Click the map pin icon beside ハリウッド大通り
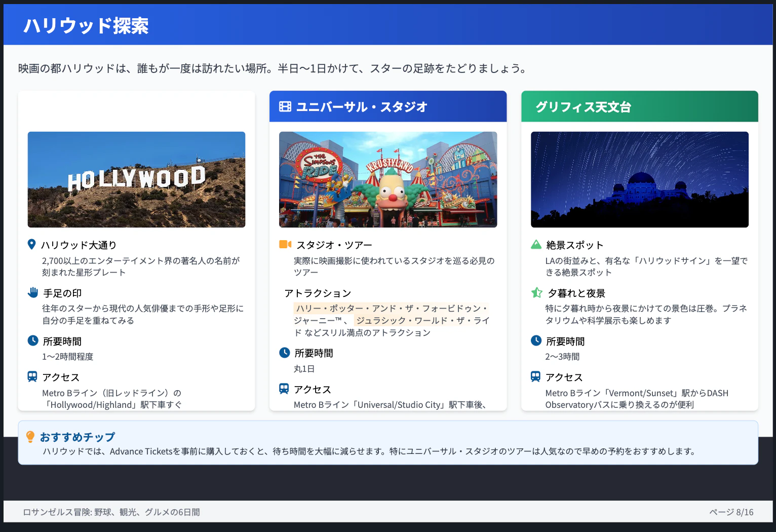Screen dimensions: 776x532 (31, 244)
